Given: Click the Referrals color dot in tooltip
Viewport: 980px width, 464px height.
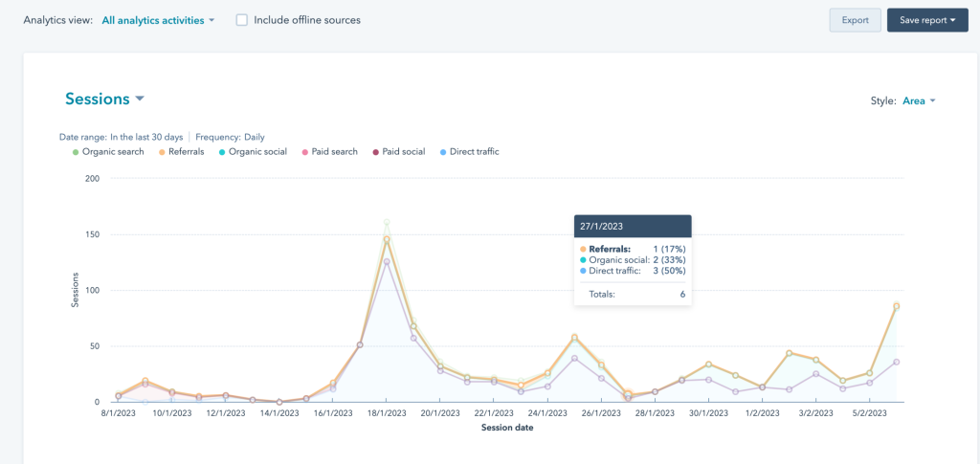Looking at the screenshot, I should 583,249.
